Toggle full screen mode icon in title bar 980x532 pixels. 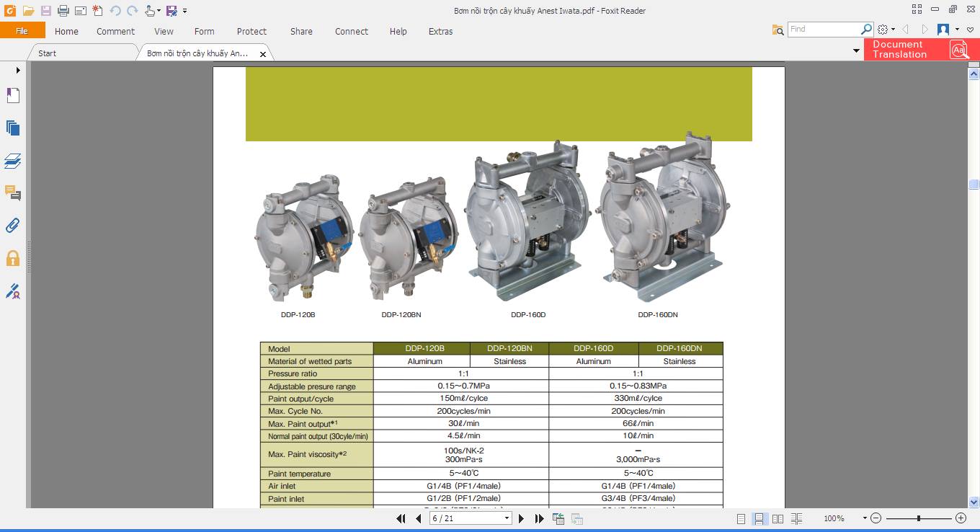[x=917, y=9]
